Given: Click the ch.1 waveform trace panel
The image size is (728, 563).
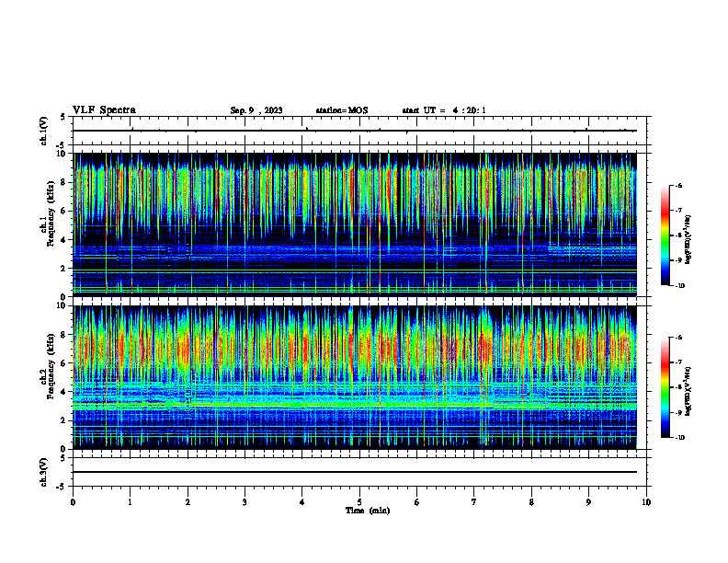Looking at the screenshot, I should (359, 131).
